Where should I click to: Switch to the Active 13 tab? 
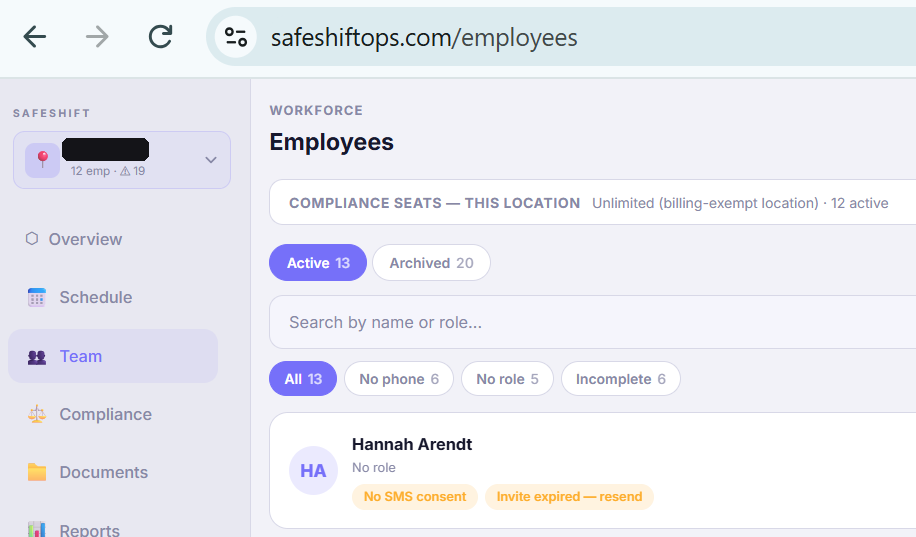(318, 263)
